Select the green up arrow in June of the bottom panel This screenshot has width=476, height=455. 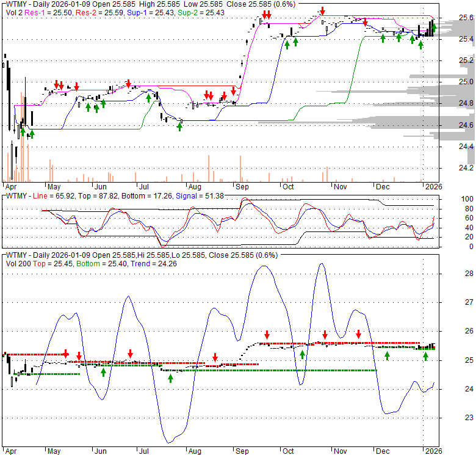coord(103,371)
